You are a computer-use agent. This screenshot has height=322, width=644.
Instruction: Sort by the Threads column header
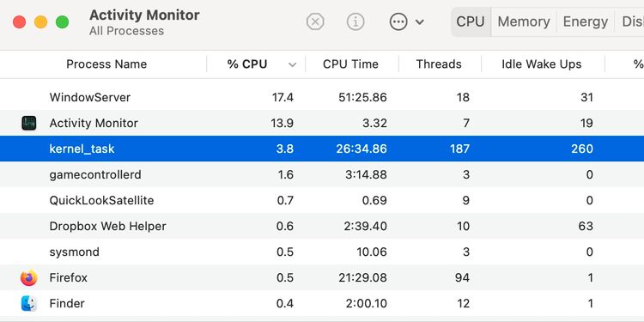coord(439,64)
